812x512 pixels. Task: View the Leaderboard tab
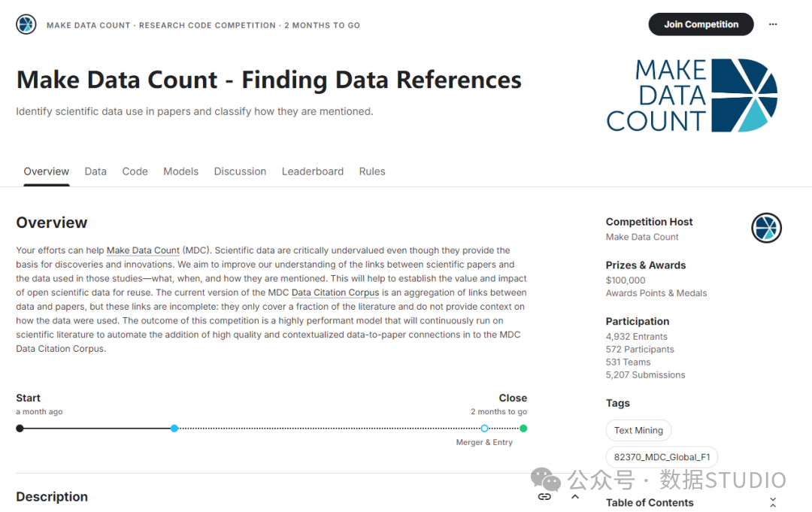pos(313,171)
